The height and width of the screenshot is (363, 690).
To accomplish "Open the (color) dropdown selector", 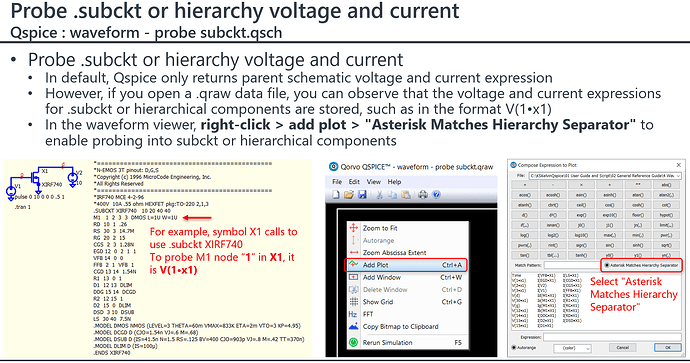I will click(x=572, y=348).
